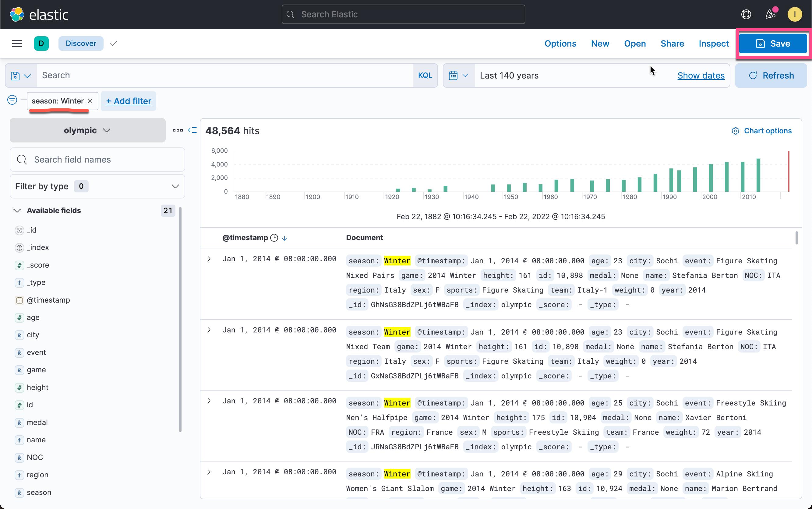Click the Search field names box
812x509 pixels.
coord(97,160)
